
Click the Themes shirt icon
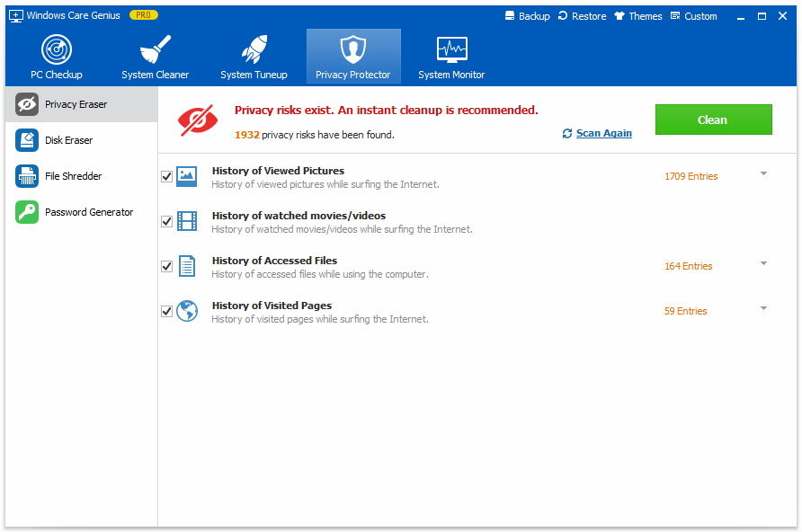click(619, 15)
